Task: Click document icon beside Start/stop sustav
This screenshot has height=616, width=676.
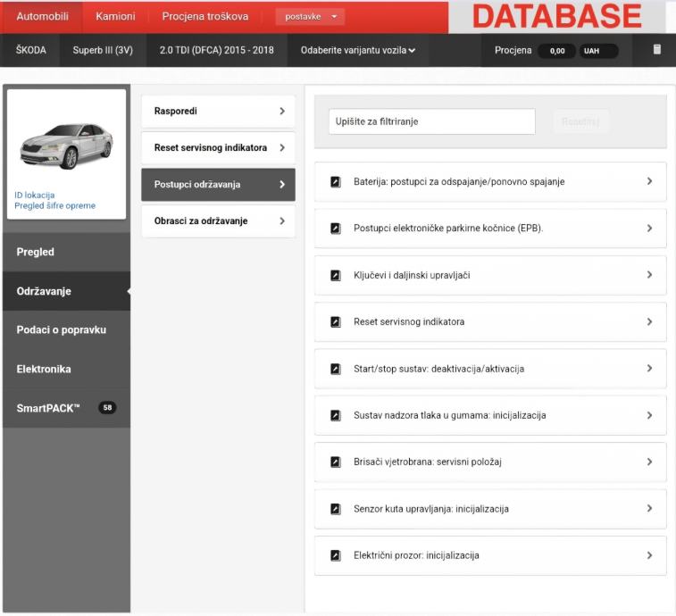Action: coord(336,369)
